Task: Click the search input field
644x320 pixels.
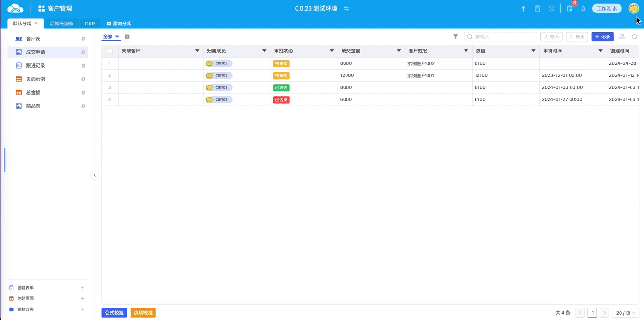Action: (x=501, y=37)
